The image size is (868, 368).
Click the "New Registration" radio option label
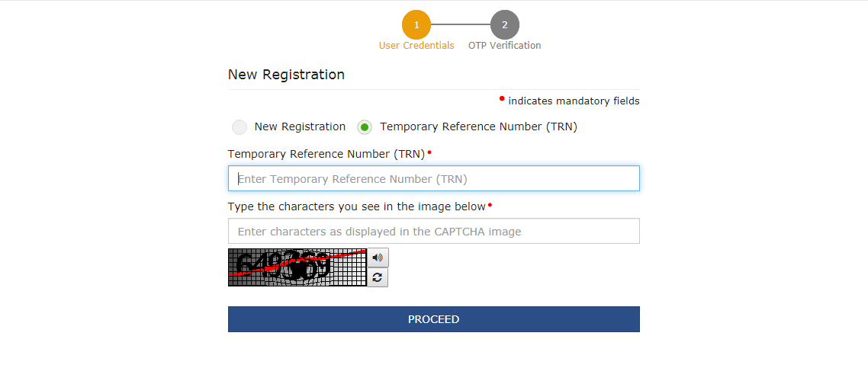point(300,126)
